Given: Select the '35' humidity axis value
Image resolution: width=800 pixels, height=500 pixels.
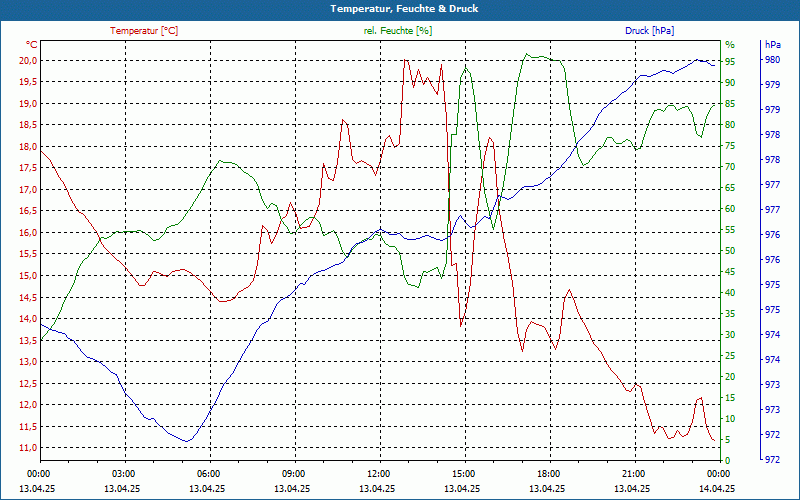Looking at the screenshot, I should (730, 314).
